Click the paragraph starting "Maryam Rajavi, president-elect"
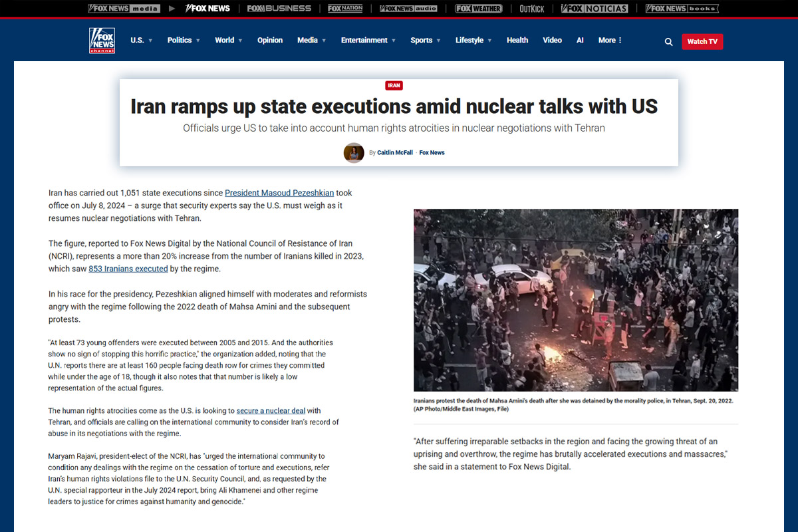The image size is (798, 532). pos(188,479)
